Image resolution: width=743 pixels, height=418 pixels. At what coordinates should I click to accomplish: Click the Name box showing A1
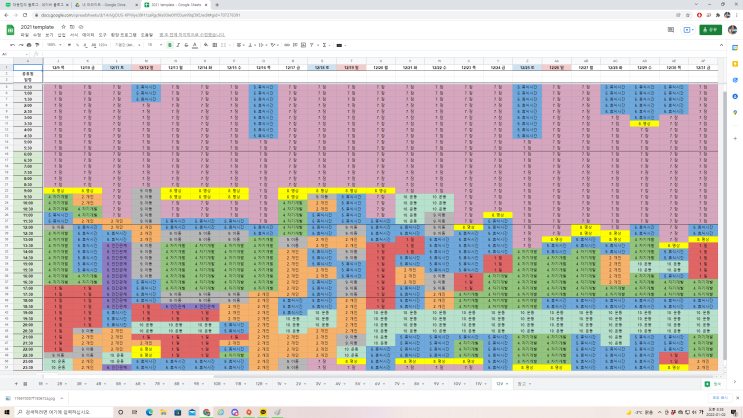14,54
